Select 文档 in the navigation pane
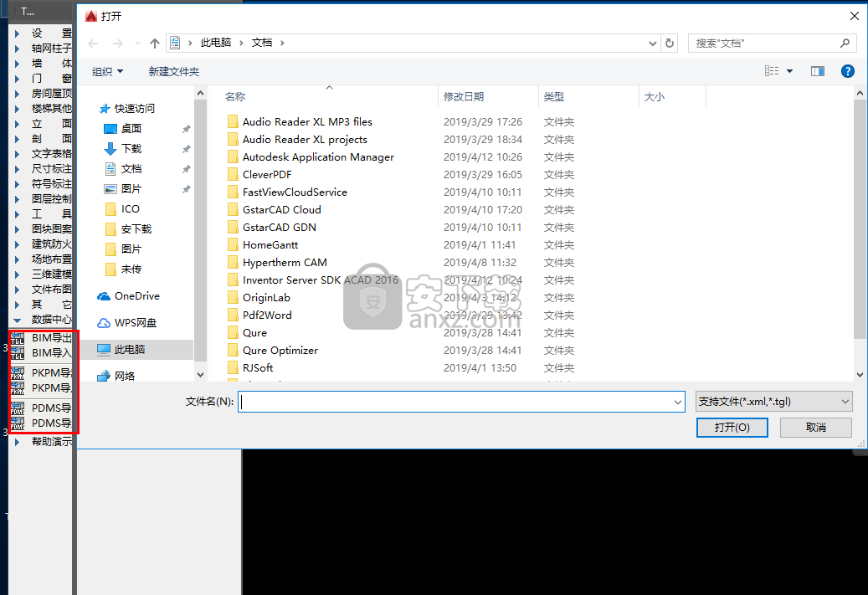 [123, 169]
